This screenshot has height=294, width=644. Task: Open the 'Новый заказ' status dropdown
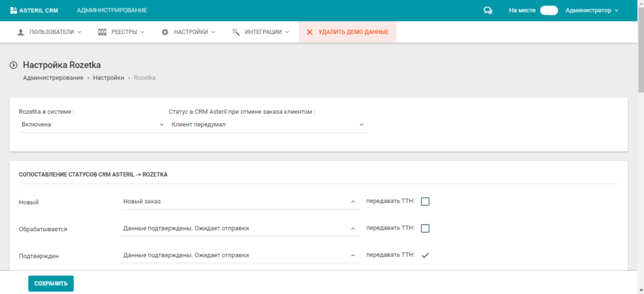coord(239,202)
